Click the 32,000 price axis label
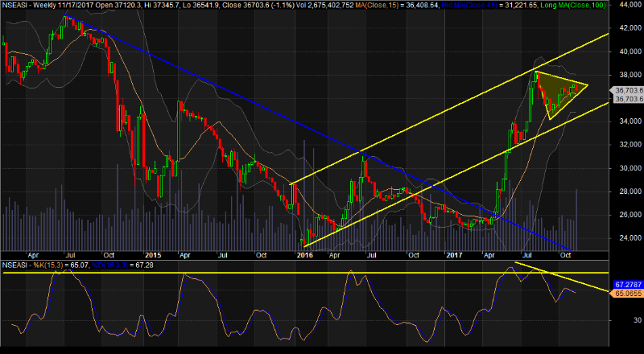This screenshot has width=644, height=354. coord(630,145)
